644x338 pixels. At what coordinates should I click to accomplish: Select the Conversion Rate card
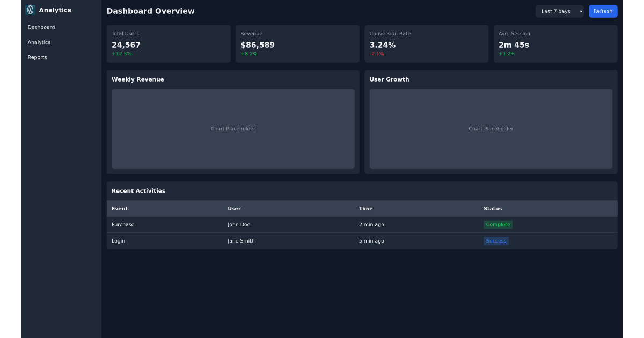coord(426,43)
